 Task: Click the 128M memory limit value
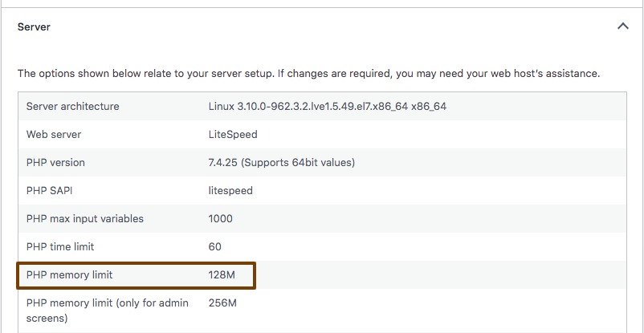[x=222, y=274]
